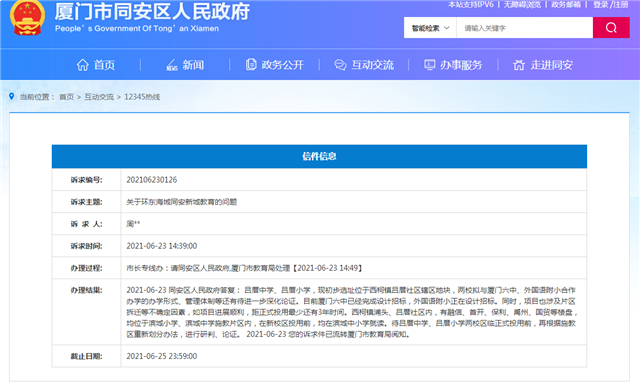This screenshot has height=387, width=640.
Task: Open the 智能检索 search type dropdown
Action: (x=430, y=28)
